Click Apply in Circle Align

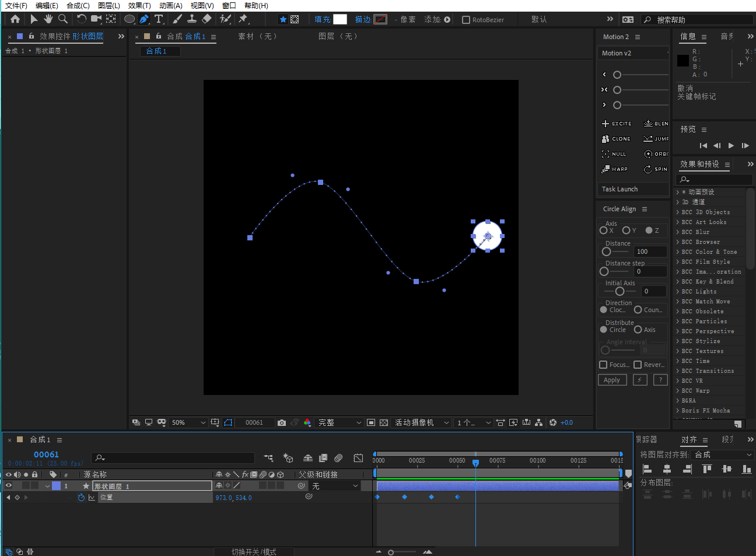[612, 380]
